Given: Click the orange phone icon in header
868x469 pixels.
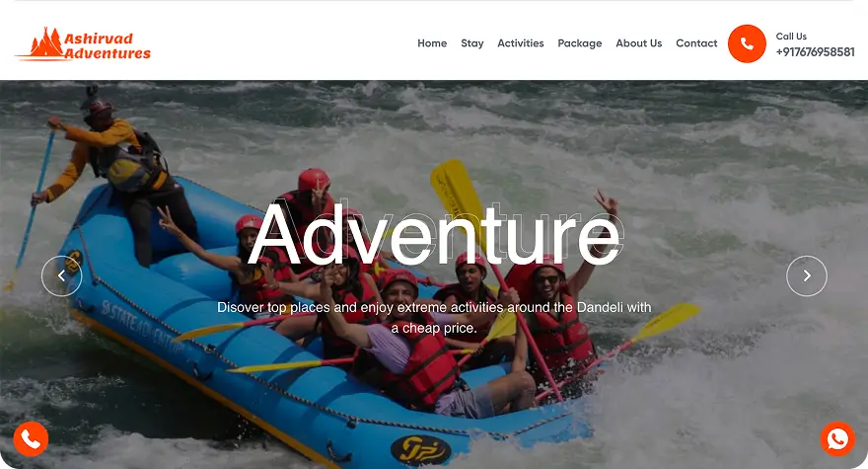Looking at the screenshot, I should tap(747, 43).
